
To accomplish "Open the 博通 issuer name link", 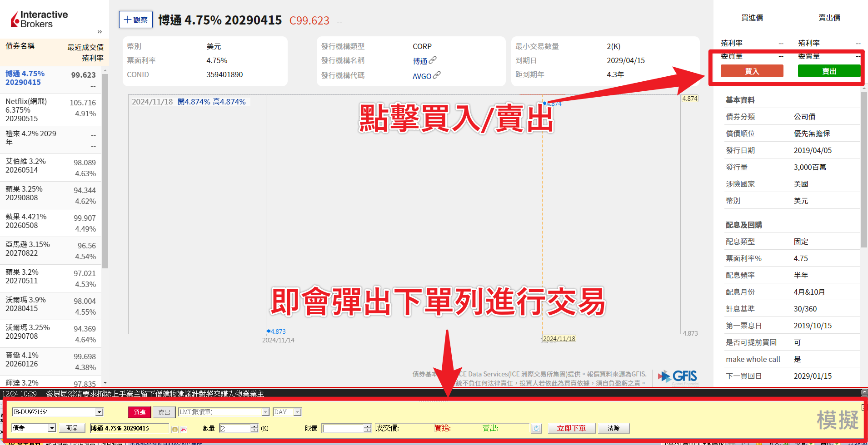I will coord(420,61).
